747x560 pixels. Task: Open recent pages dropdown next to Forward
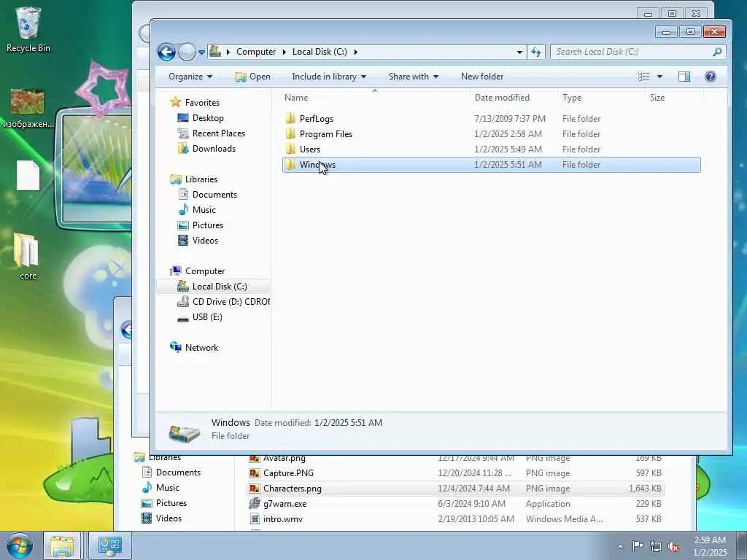pyautogui.click(x=201, y=52)
